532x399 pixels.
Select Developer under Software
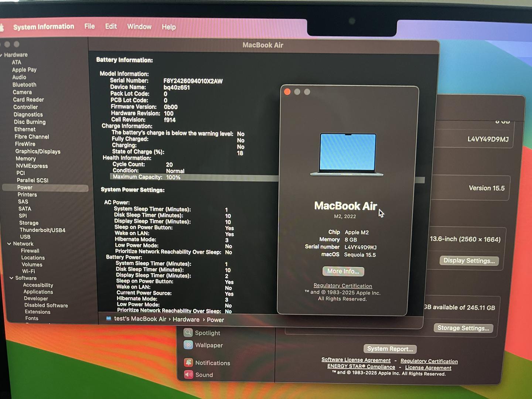[36, 299]
